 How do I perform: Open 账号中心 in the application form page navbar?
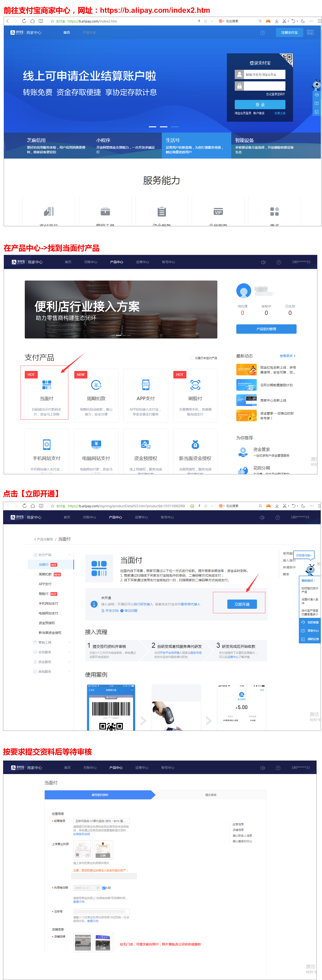(167, 768)
